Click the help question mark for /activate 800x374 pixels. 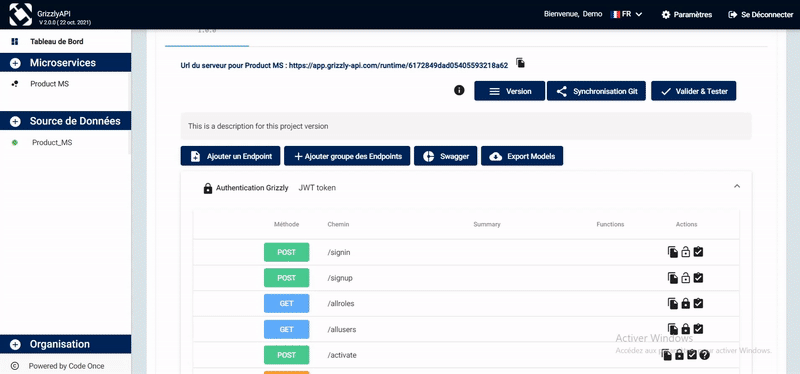pyautogui.click(x=705, y=355)
